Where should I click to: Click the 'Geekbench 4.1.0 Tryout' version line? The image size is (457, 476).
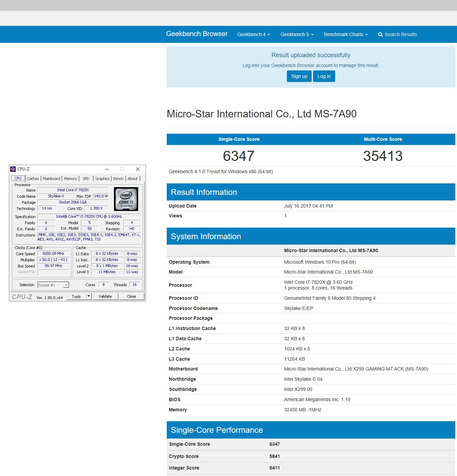221,171
